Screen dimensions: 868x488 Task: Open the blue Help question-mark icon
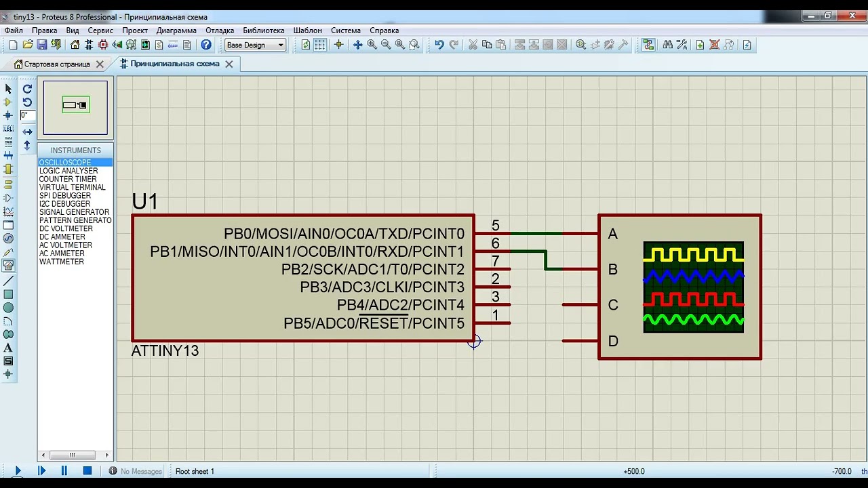pos(206,45)
